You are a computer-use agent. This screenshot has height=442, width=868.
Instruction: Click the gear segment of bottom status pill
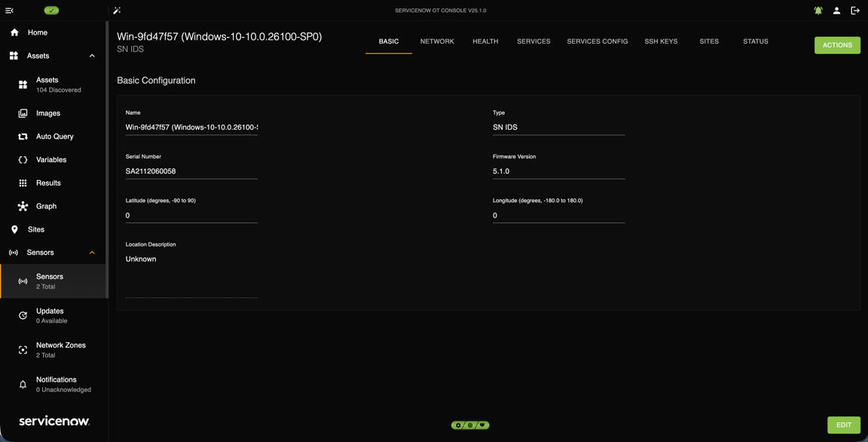click(458, 425)
